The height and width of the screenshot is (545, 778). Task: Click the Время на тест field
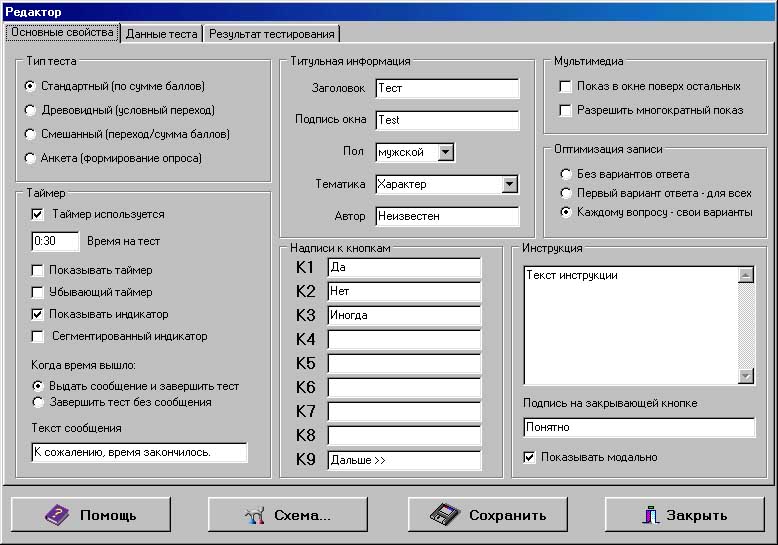(x=55, y=241)
